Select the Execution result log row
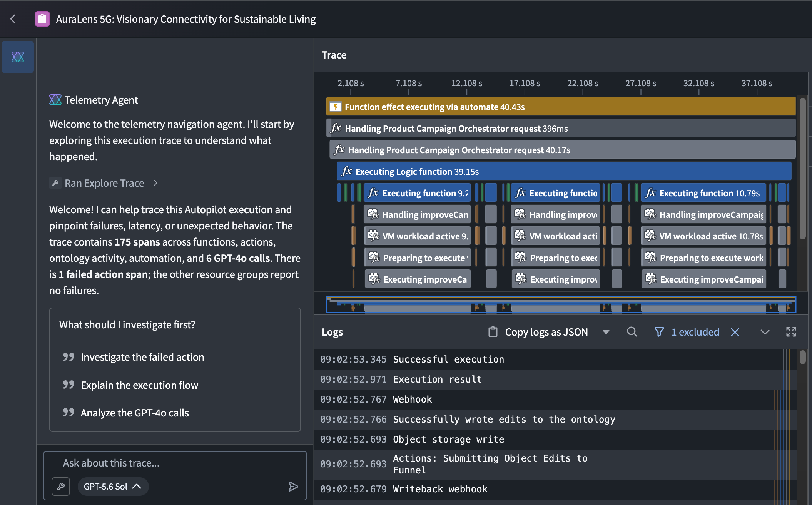812x505 pixels. pos(555,379)
